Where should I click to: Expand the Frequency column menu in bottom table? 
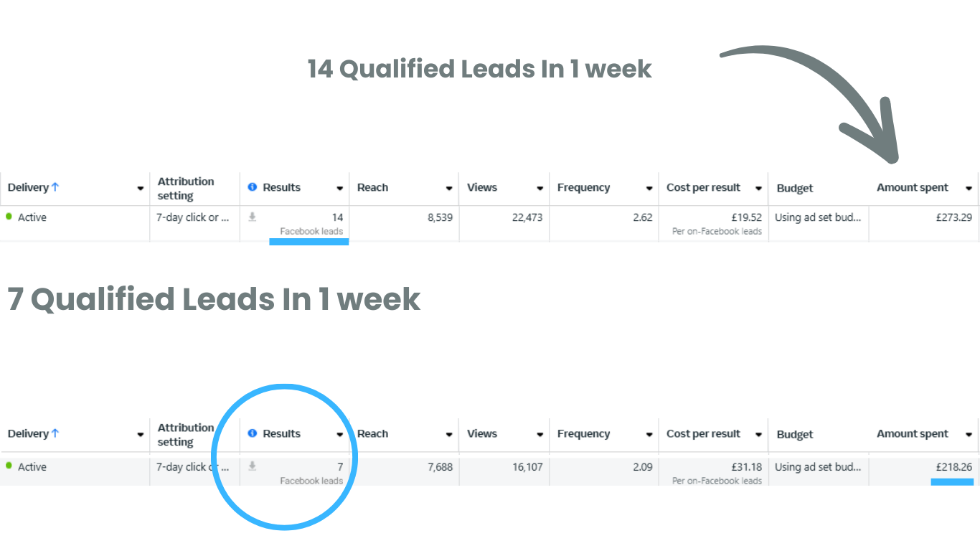[x=649, y=435]
